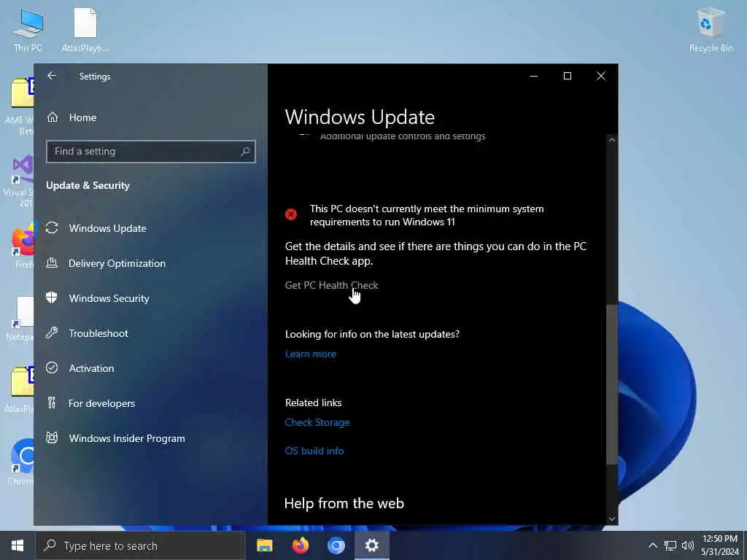Open Check Storage related link

coord(317,422)
